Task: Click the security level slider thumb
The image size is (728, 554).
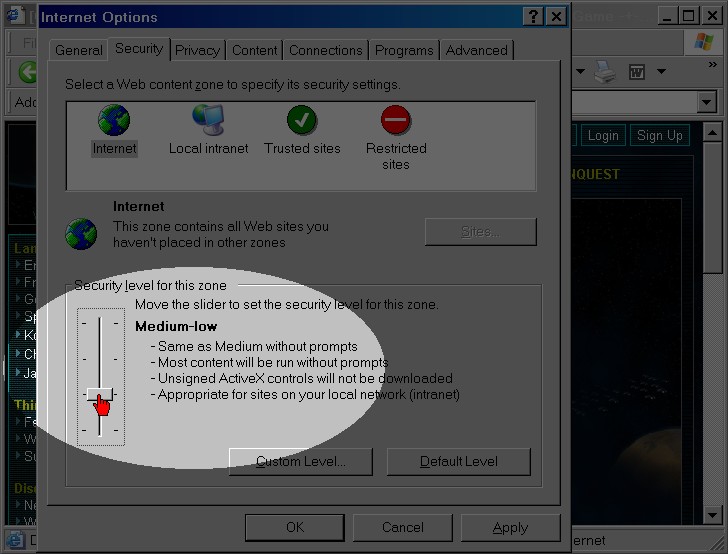Action: [99, 395]
